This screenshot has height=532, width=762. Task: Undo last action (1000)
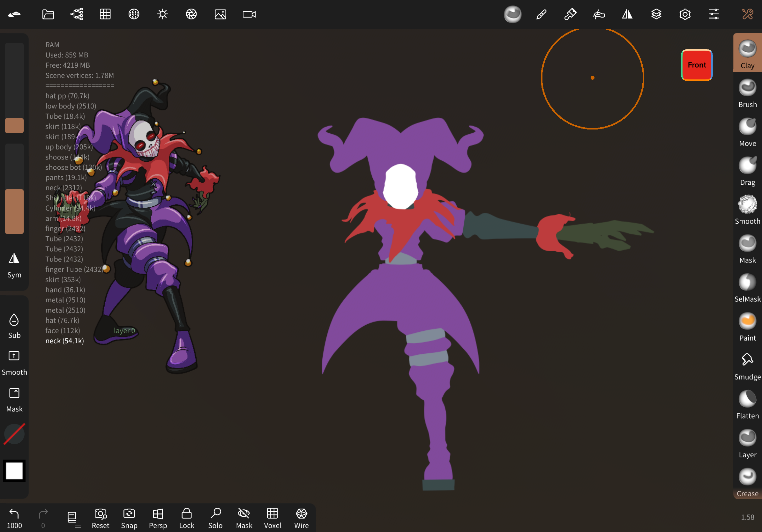tap(14, 518)
